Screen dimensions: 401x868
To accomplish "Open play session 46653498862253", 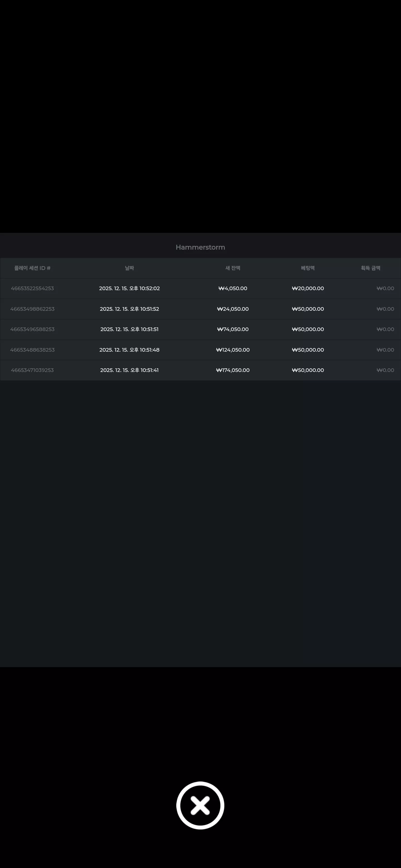I will pos(32,309).
